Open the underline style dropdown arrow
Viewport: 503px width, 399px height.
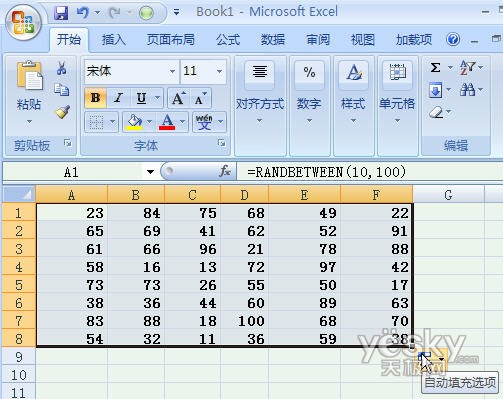pos(157,98)
